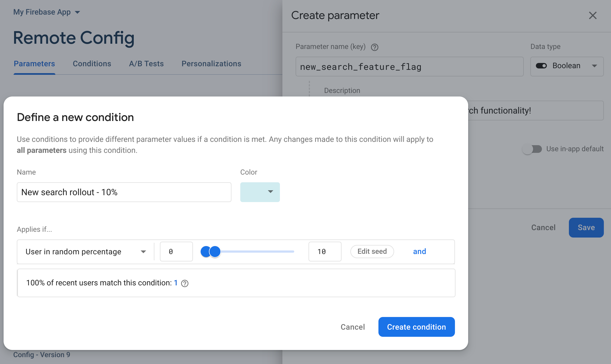The image size is (611, 364).
Task: Click the Personalizations tab icon
Action: (x=212, y=63)
